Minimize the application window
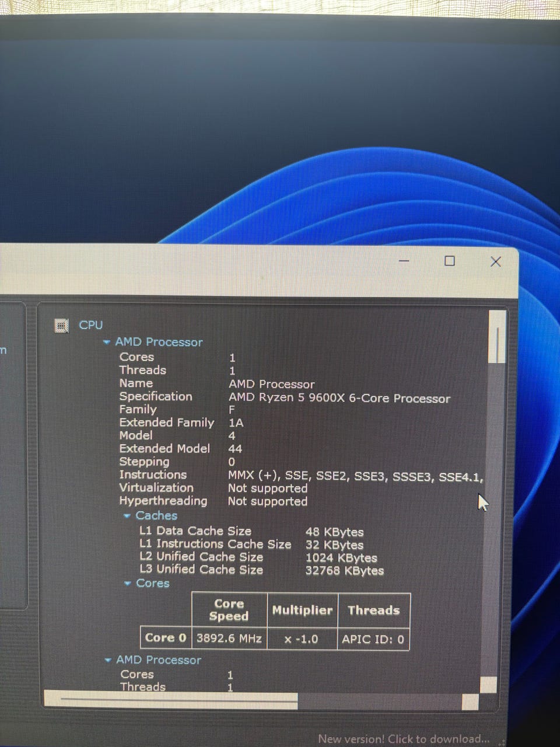Image resolution: width=560 pixels, height=747 pixels. click(404, 261)
